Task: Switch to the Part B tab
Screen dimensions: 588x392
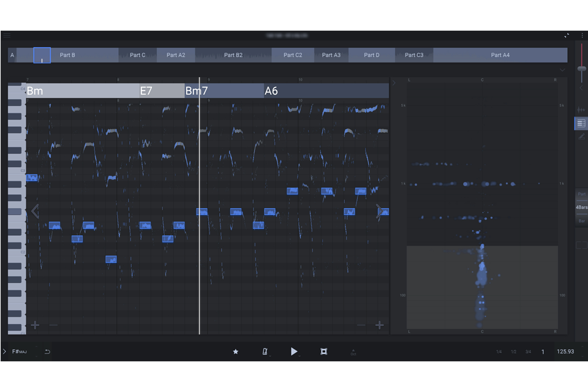Action: point(67,55)
